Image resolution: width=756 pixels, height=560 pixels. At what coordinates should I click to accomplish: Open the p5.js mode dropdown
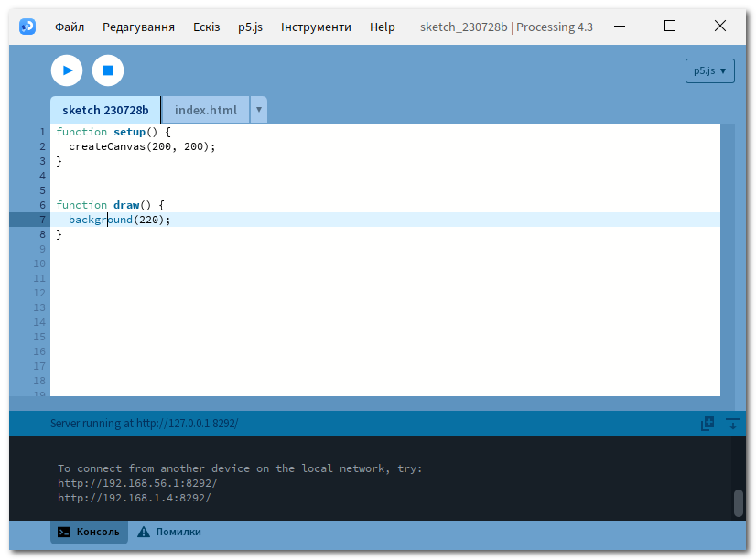click(x=709, y=70)
